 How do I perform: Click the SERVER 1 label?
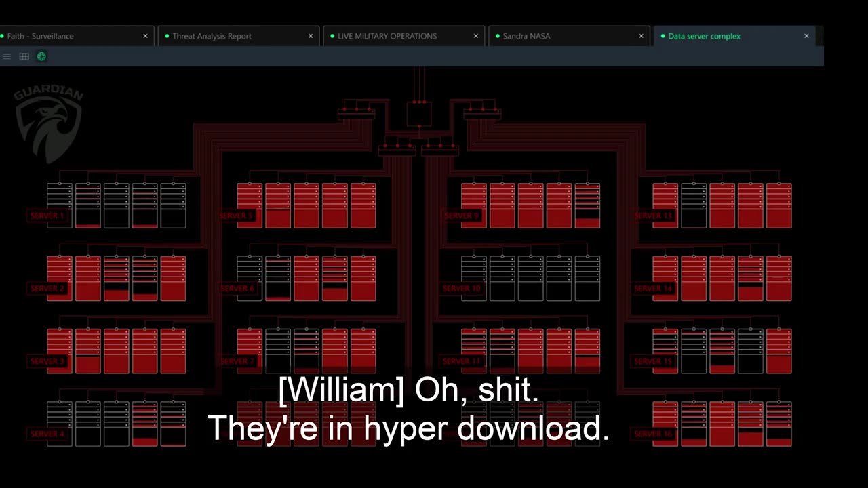47,216
